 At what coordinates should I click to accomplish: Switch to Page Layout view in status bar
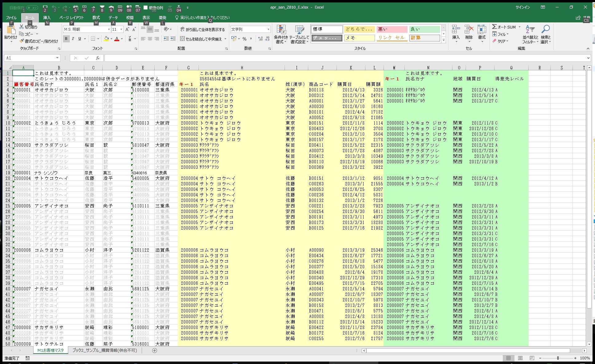coord(520,358)
